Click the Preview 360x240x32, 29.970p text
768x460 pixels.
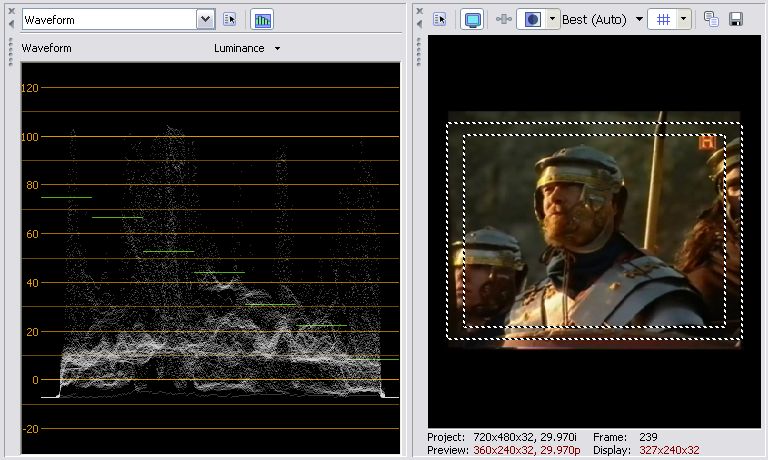(x=504, y=450)
